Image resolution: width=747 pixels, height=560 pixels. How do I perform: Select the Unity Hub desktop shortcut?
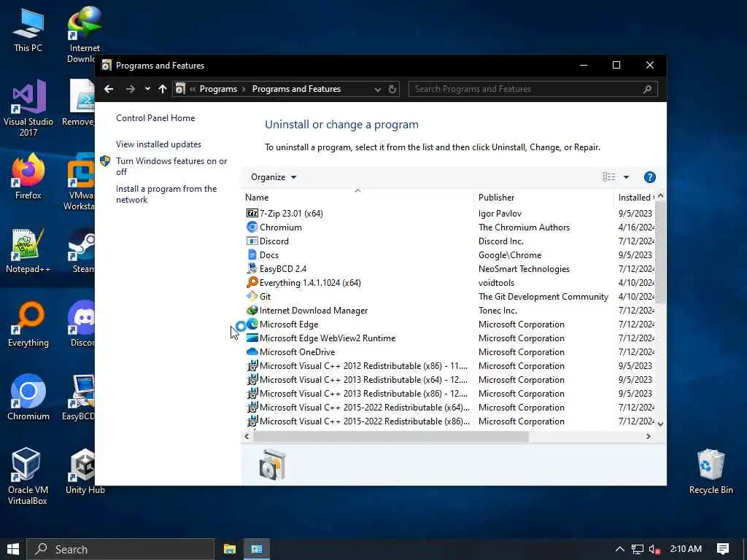pyautogui.click(x=85, y=472)
